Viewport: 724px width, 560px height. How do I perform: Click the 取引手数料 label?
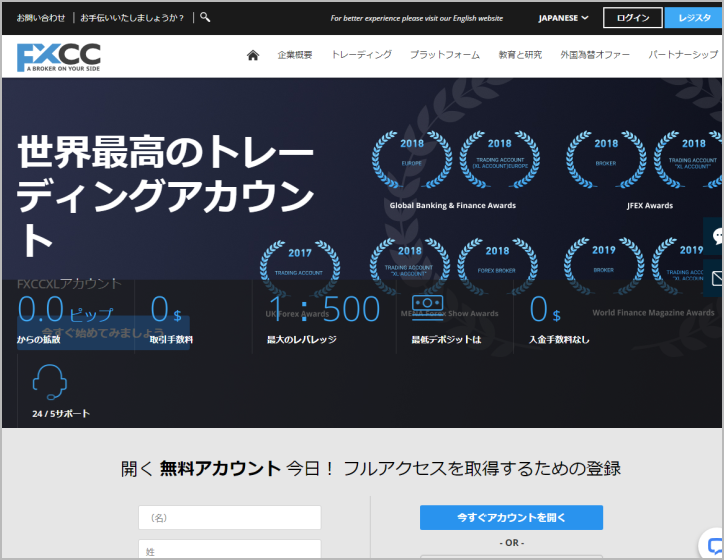(x=171, y=340)
